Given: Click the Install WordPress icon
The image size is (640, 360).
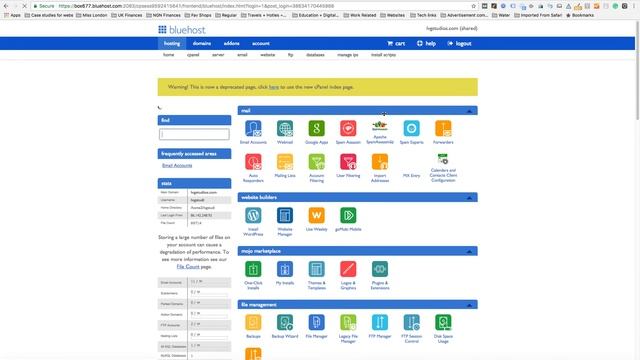Looking at the screenshot, I should pyautogui.click(x=253, y=216).
